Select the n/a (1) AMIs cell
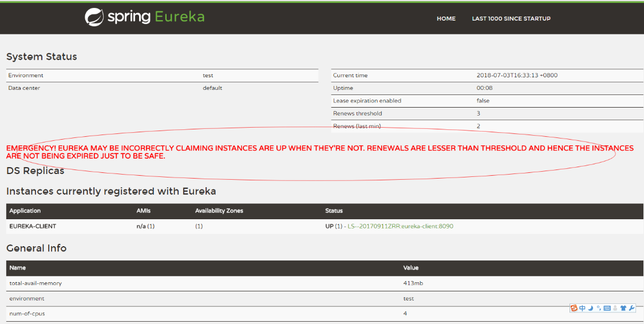 (x=145, y=226)
